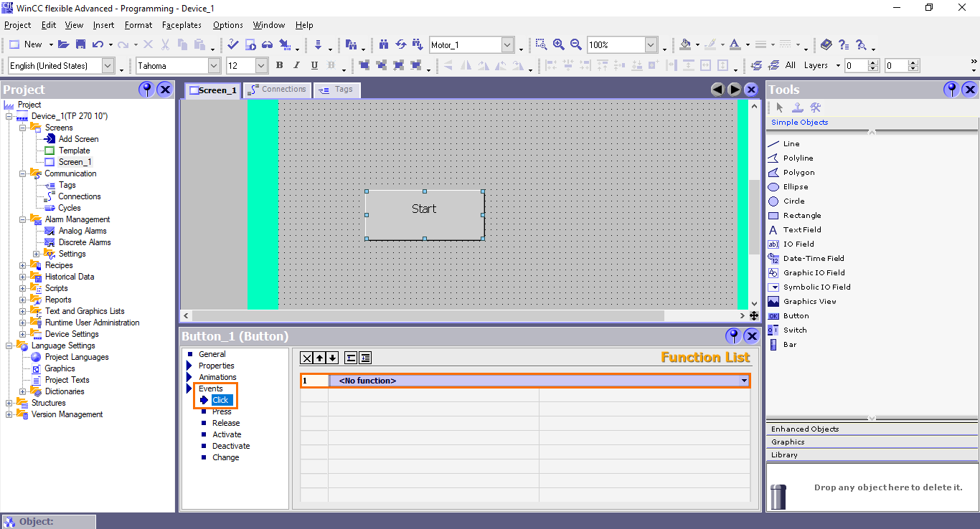Drop onto trash can in Tools panel
Image resolution: width=980 pixels, height=529 pixels.
[778, 496]
